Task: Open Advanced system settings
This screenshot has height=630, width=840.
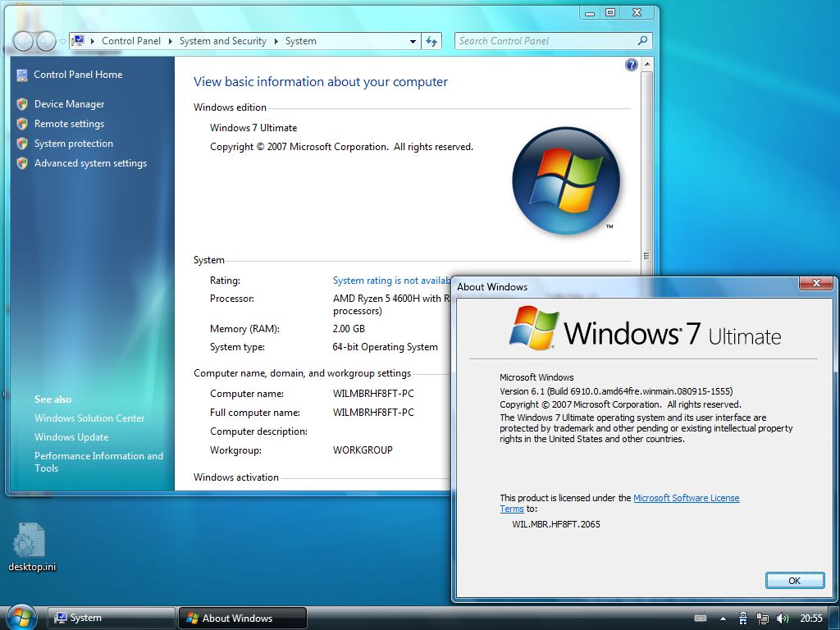Action: (90, 163)
